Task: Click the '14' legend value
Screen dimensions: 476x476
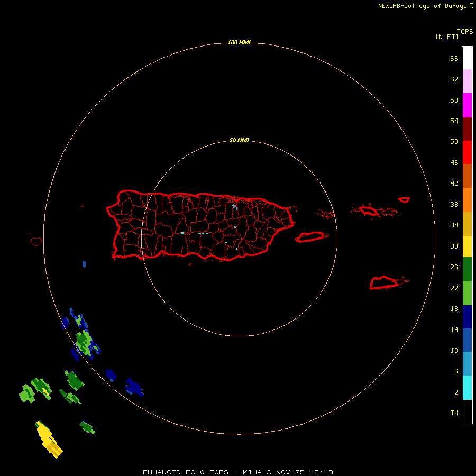Action: (x=454, y=330)
